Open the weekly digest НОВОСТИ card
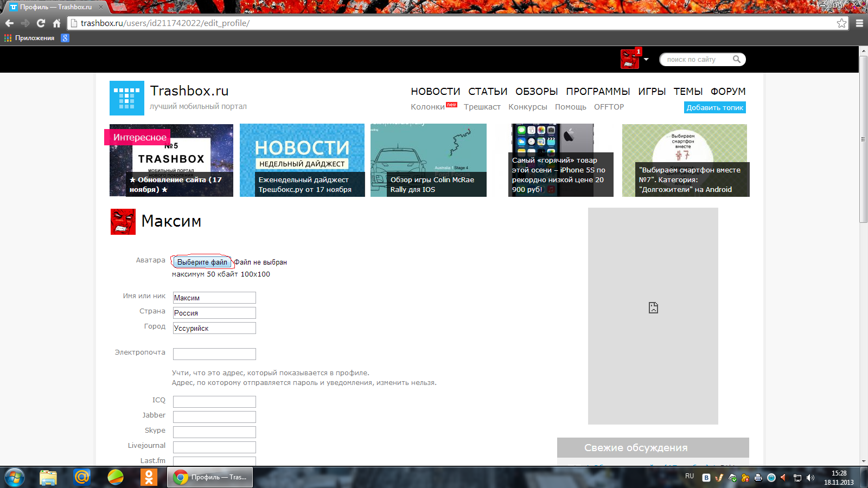The width and height of the screenshot is (868, 488). click(302, 160)
